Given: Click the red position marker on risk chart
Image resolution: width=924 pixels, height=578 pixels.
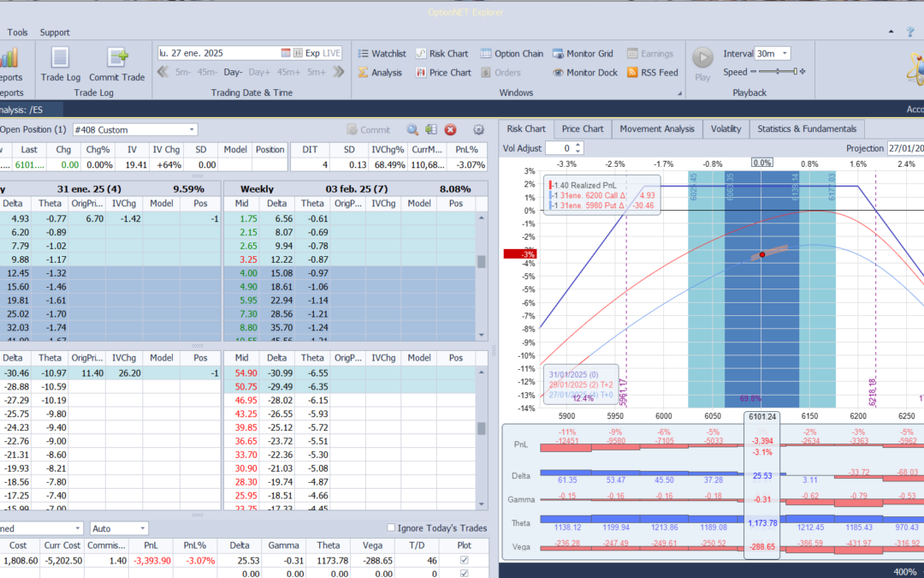Looking at the screenshot, I should click(762, 255).
